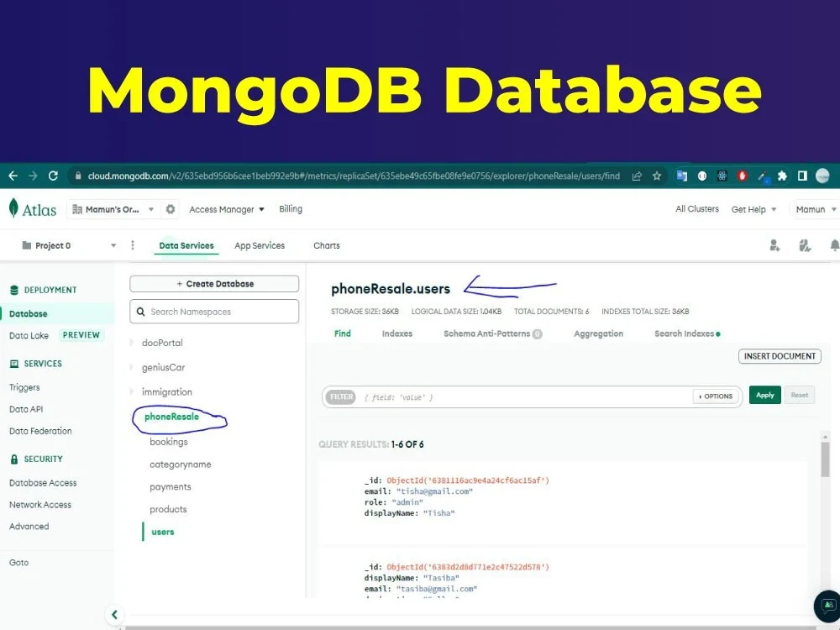Open Network Access under Security
This screenshot has height=630, width=840.
coord(39,505)
